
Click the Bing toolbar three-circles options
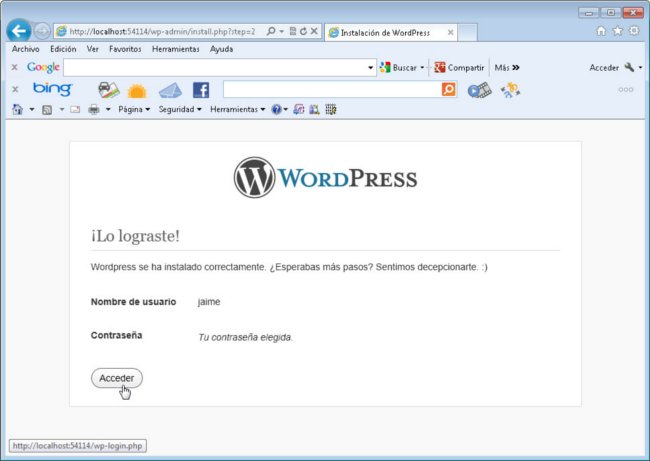tap(626, 90)
